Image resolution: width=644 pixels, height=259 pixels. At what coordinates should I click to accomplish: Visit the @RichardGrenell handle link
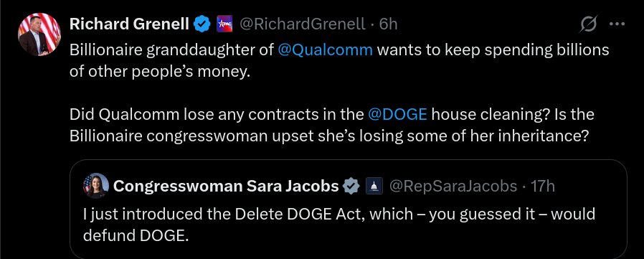click(302, 24)
